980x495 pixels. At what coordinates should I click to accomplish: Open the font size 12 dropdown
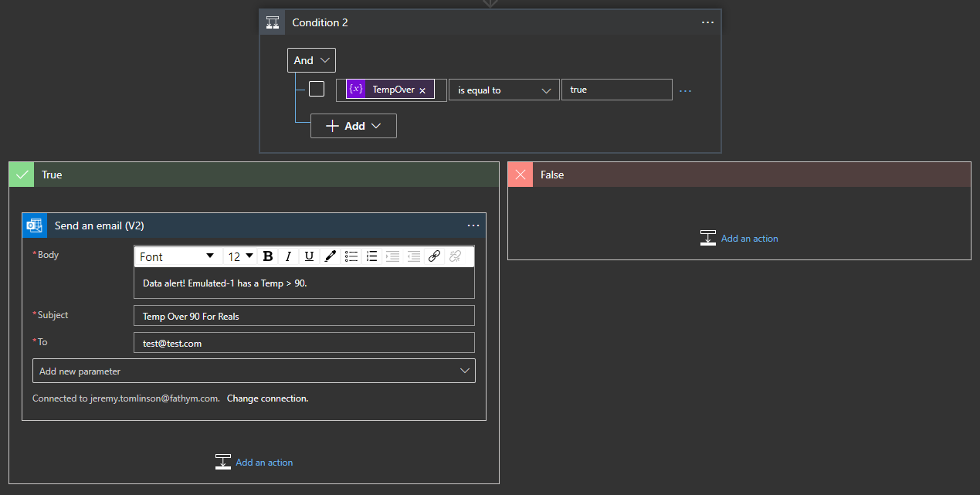tap(240, 256)
